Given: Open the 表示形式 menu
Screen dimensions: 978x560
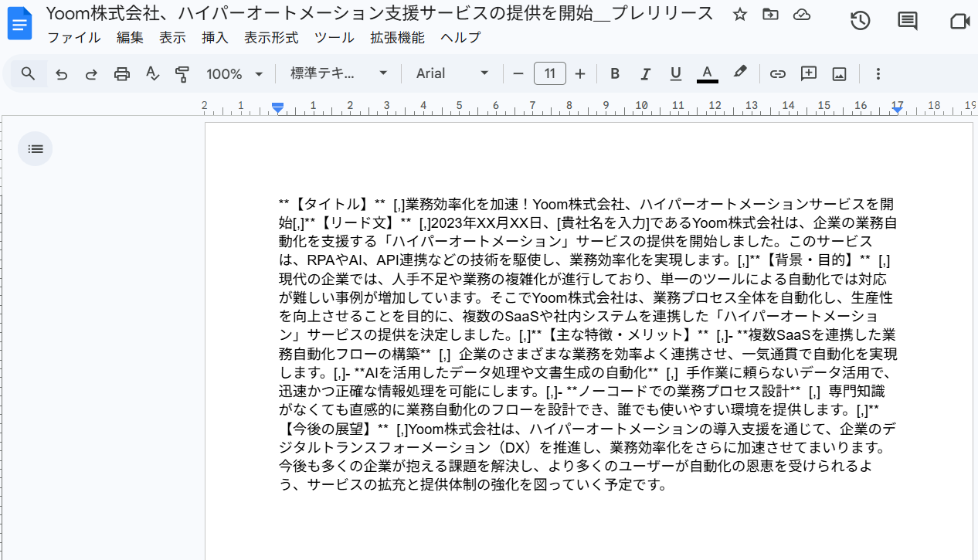Looking at the screenshot, I should [x=271, y=37].
